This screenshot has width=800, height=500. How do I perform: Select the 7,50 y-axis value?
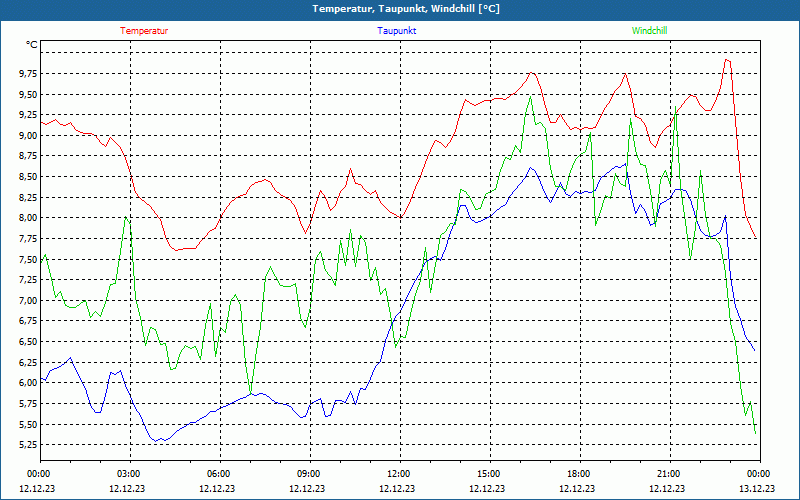coord(28,259)
